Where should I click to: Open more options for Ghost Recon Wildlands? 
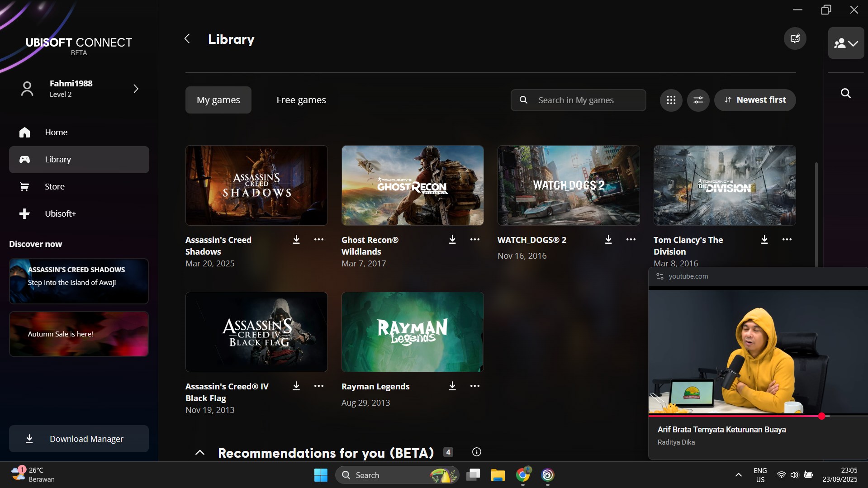[475, 240]
